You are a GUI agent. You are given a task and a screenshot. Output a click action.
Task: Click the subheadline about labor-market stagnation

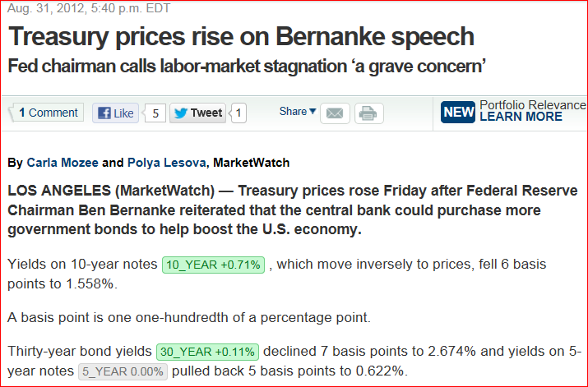pos(248,67)
